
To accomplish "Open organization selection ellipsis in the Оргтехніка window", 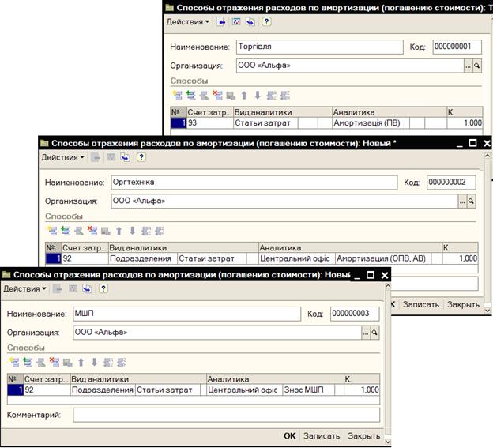I will pos(462,201).
